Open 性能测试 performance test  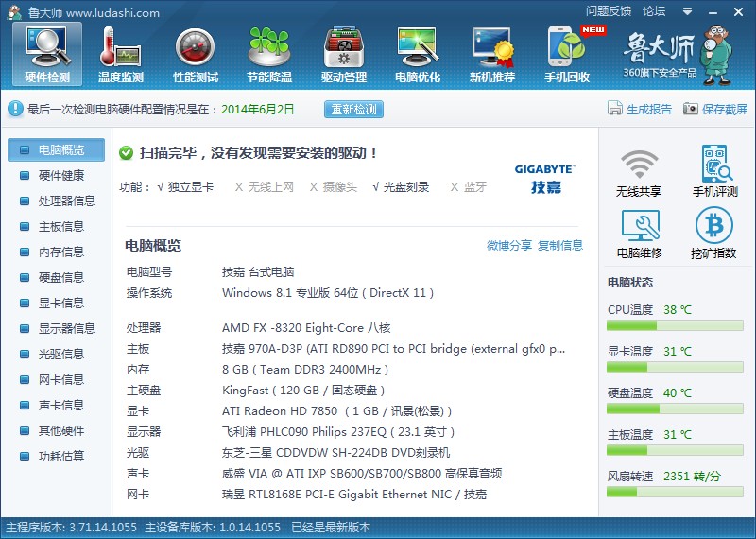tap(196, 54)
